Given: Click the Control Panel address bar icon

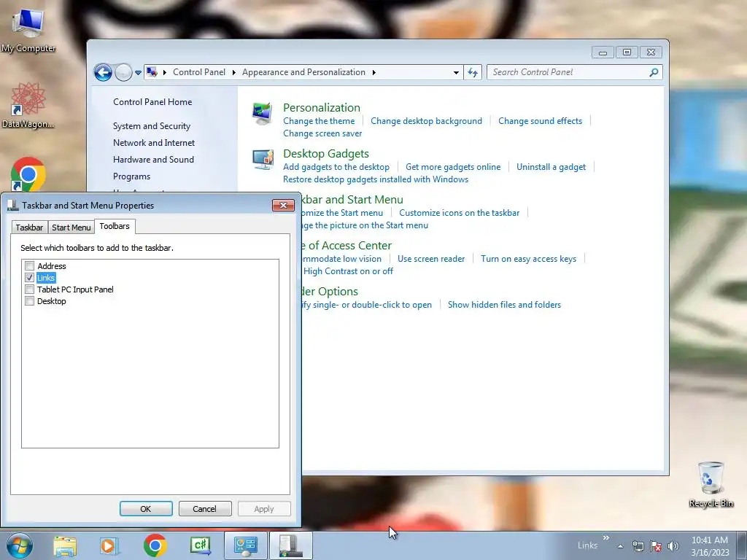Looking at the screenshot, I should pyautogui.click(x=152, y=72).
